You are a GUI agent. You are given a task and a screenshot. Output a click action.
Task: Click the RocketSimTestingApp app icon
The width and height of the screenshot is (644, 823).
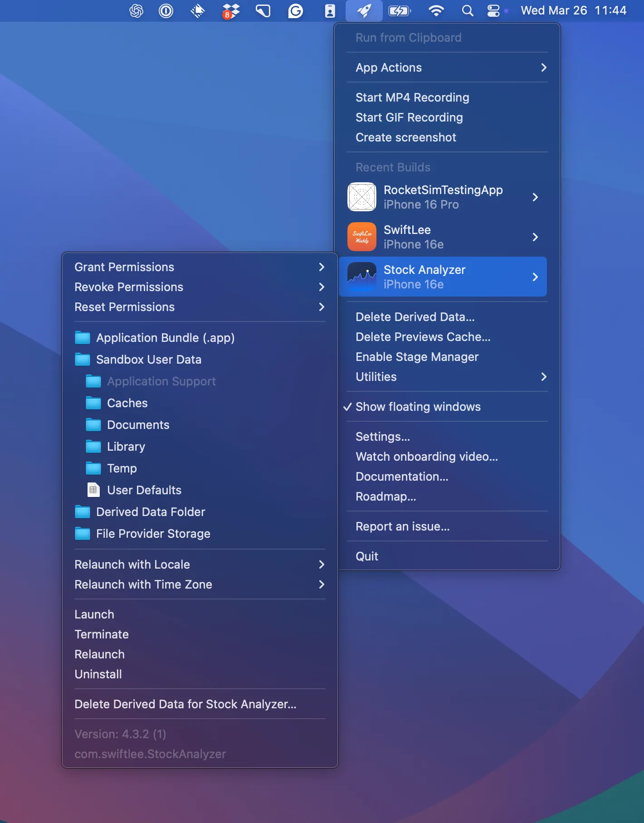[362, 197]
